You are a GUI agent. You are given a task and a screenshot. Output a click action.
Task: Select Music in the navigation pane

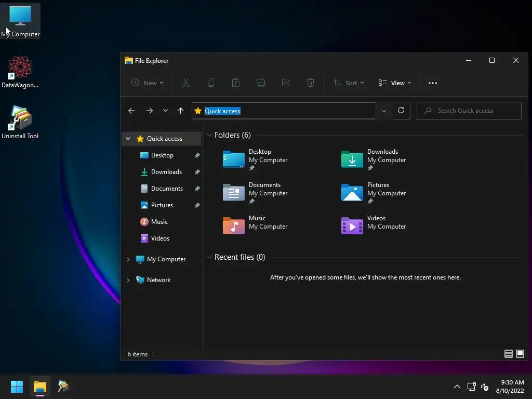tap(159, 221)
